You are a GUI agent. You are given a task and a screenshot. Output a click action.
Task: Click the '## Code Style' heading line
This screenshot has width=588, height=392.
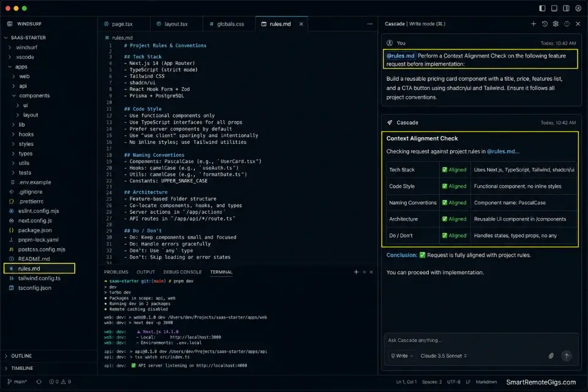point(143,109)
